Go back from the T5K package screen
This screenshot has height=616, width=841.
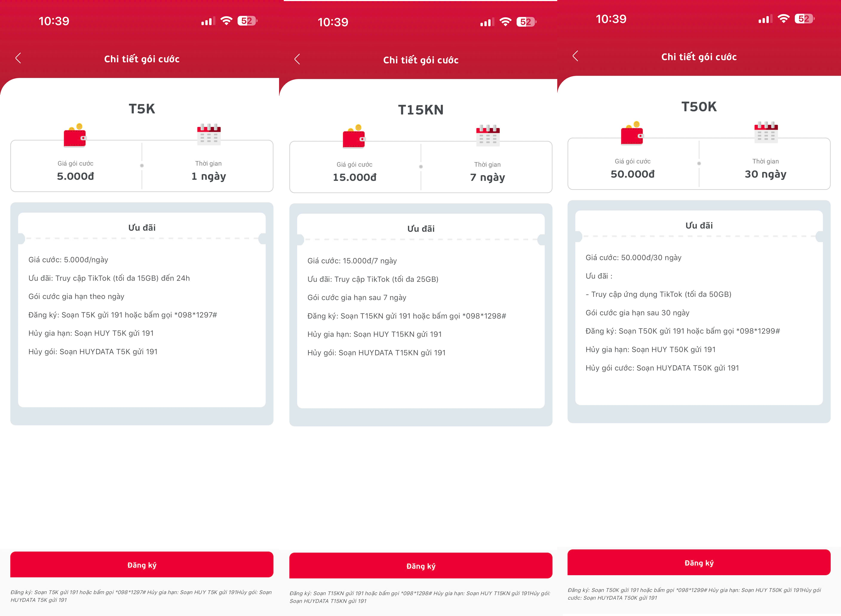click(18, 58)
